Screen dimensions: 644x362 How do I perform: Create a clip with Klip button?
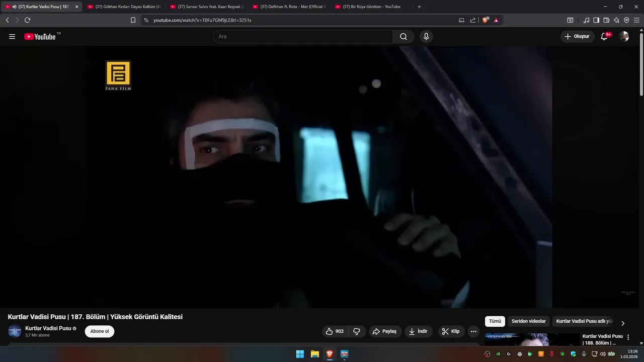coord(451,331)
